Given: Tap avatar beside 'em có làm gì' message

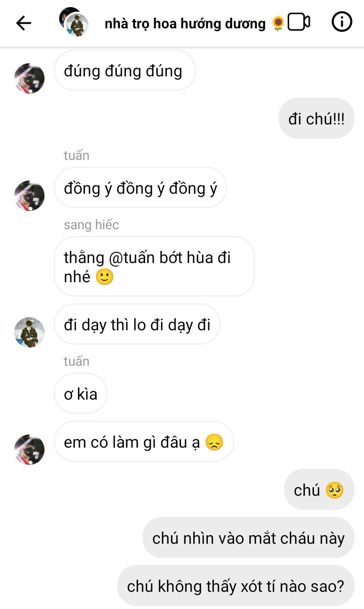Looking at the screenshot, I should (29, 450).
